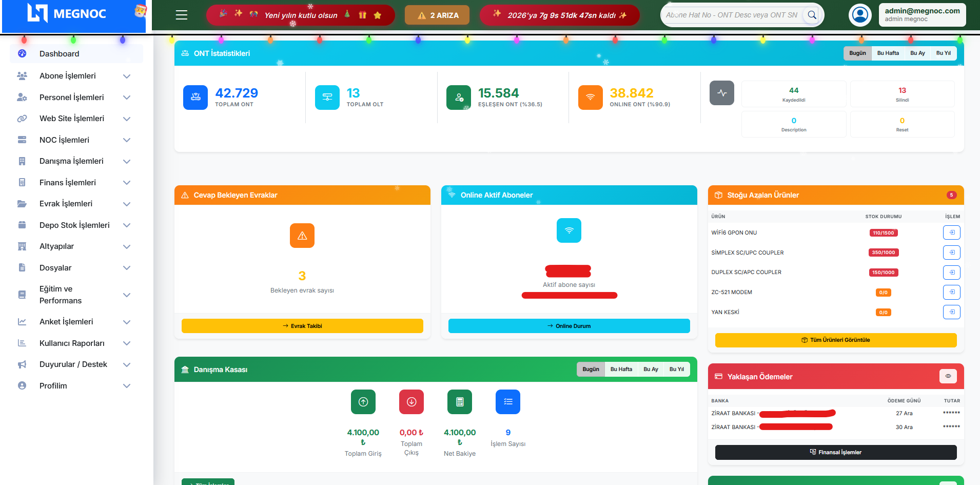The image size is (980, 485).
Task: Click the orange Online ONT wifi icon
Action: [x=590, y=98]
